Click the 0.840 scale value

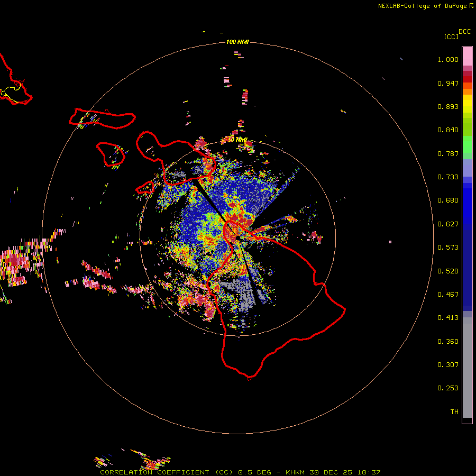448,130
